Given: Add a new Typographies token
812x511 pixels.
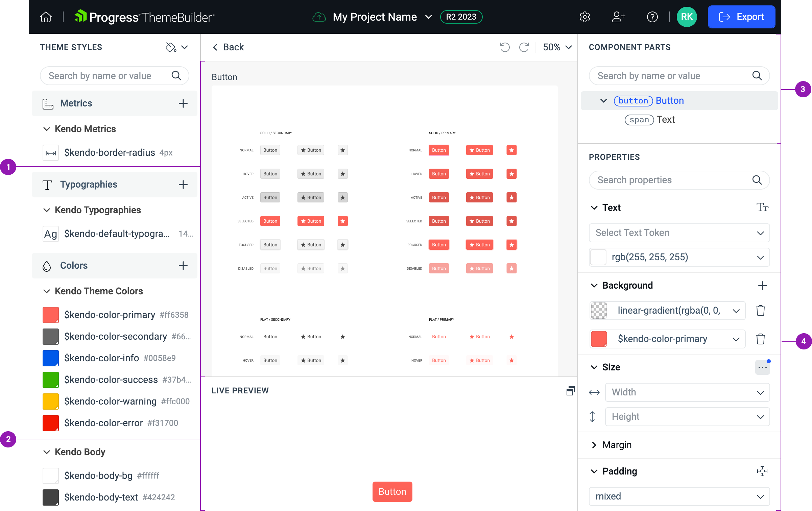Looking at the screenshot, I should click(x=183, y=185).
